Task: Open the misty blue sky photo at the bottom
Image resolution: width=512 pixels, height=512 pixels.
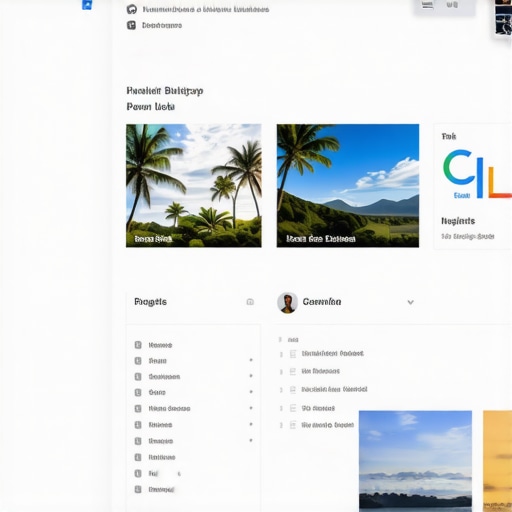Action: pyautogui.click(x=415, y=461)
